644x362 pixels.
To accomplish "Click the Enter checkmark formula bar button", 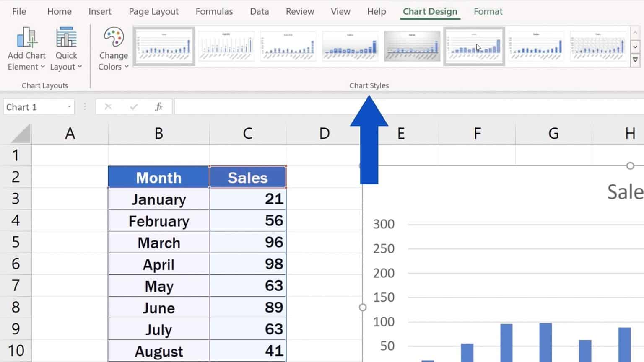I will (x=134, y=107).
